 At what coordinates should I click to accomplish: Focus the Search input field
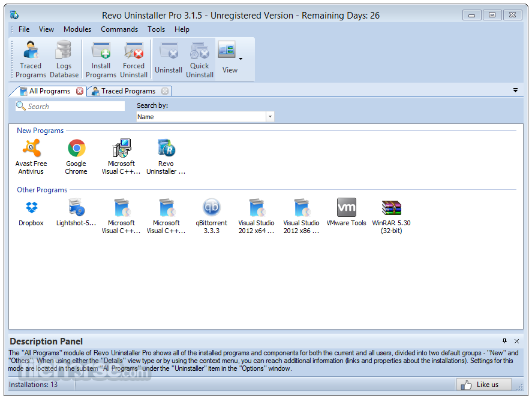[x=70, y=107]
